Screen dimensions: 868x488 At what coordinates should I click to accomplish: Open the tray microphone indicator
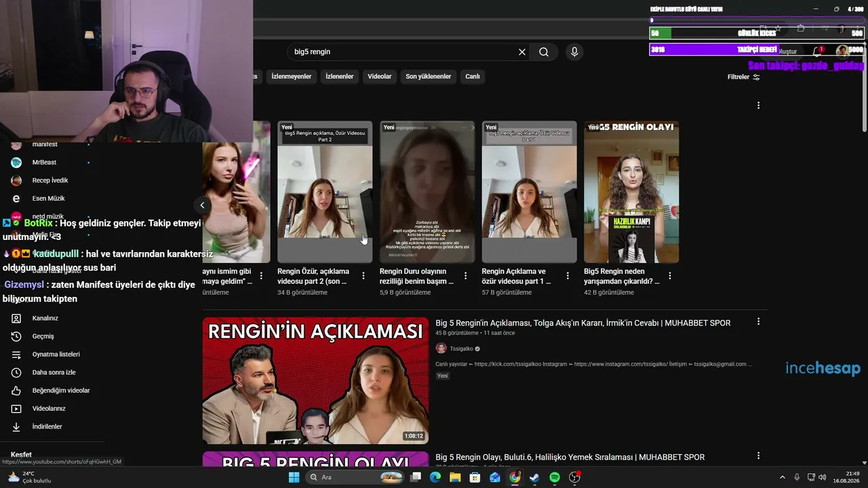click(x=797, y=477)
